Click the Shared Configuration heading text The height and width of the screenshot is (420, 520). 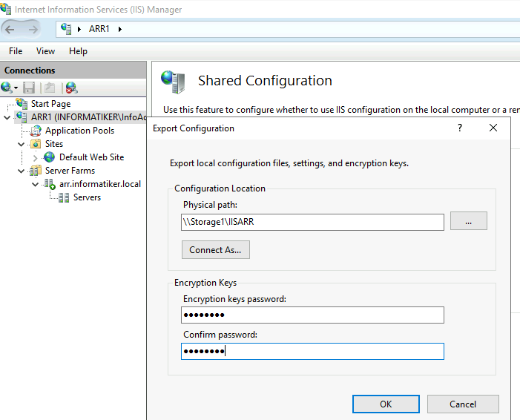(265, 81)
